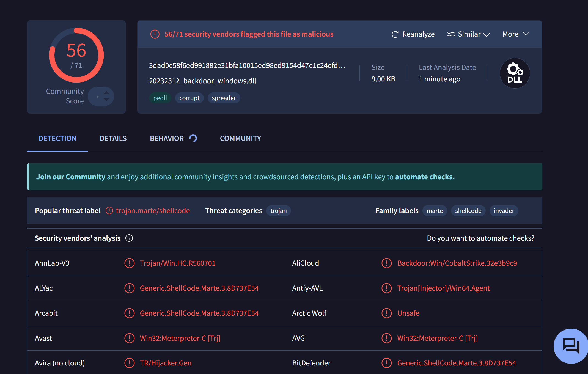Click the DLL file type icon

click(x=515, y=73)
